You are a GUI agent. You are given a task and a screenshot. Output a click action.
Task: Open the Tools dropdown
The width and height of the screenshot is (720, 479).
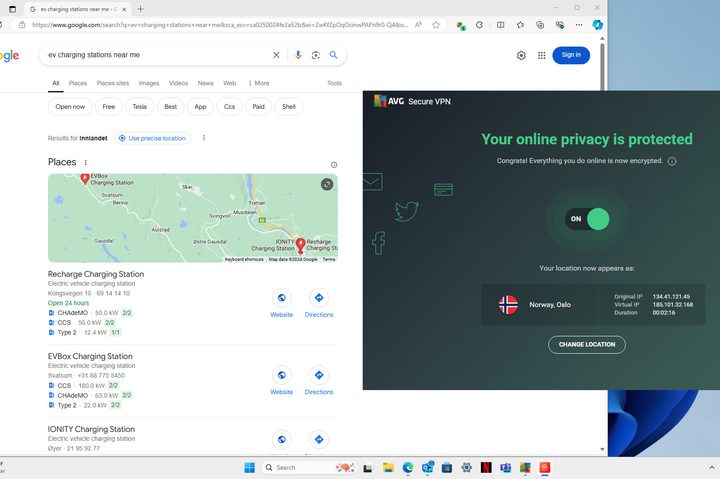(x=334, y=83)
